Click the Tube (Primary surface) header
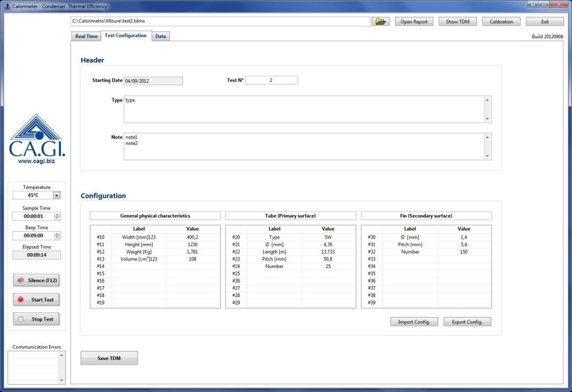The width and height of the screenshot is (572, 392). point(291,216)
